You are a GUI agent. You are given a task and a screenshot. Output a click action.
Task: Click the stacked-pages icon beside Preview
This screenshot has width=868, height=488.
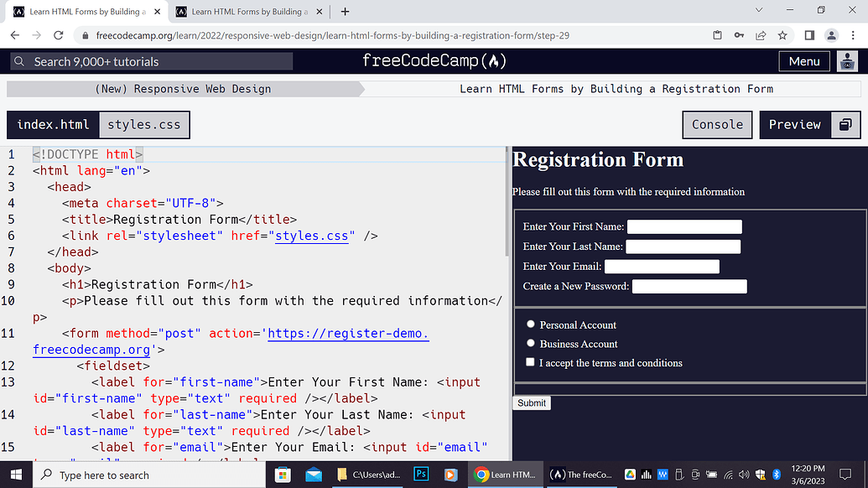coord(845,124)
